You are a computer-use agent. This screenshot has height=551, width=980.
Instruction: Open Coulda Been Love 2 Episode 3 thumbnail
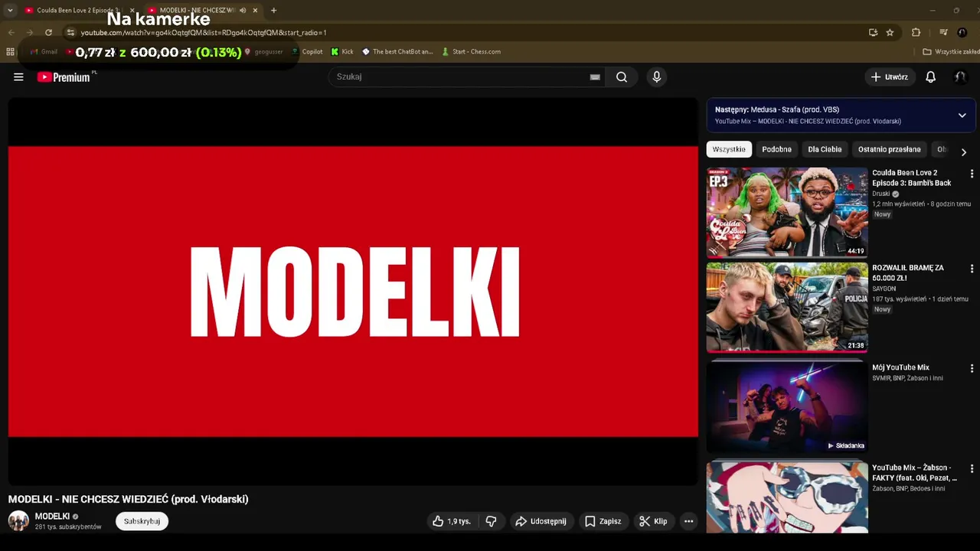(x=787, y=212)
